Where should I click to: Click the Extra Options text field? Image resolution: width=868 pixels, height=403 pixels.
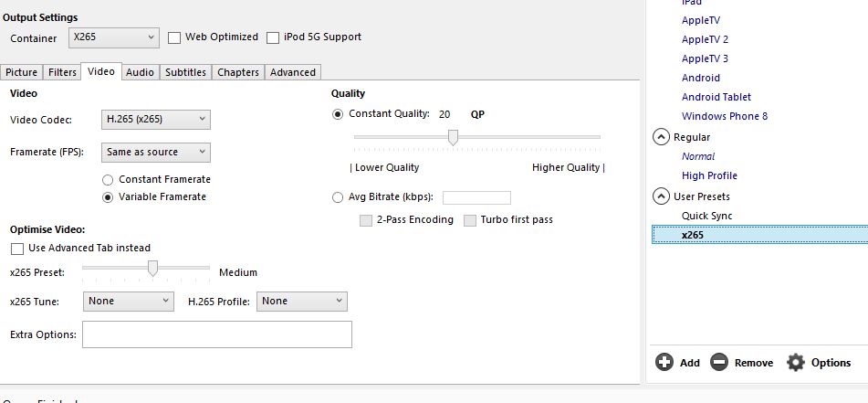(216, 334)
